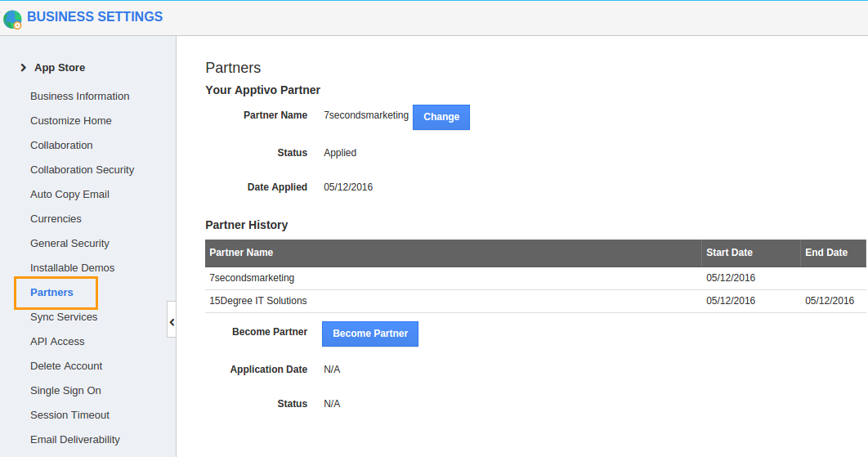Click the Partner Name column header
Image resolution: width=868 pixels, height=457 pixels.
point(453,253)
